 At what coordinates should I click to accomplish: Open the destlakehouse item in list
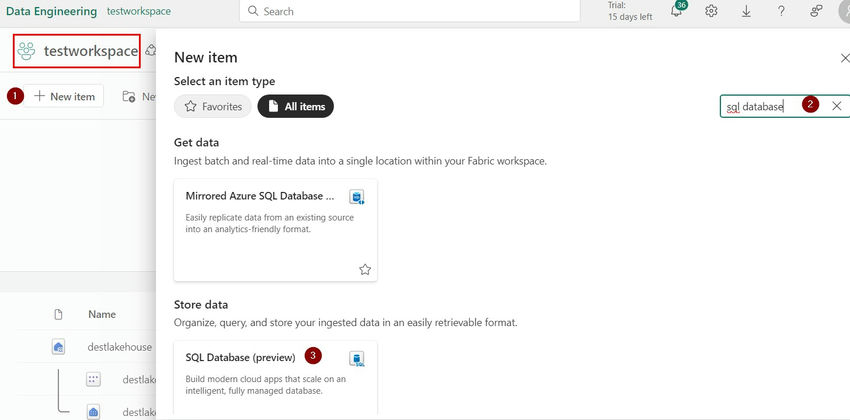pos(120,347)
